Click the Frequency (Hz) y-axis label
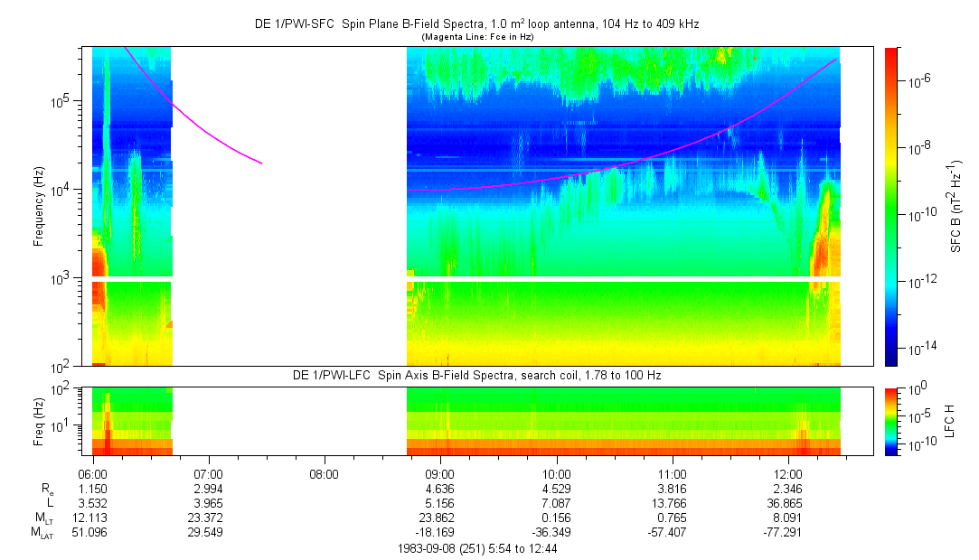The image size is (979, 560). click(x=39, y=206)
